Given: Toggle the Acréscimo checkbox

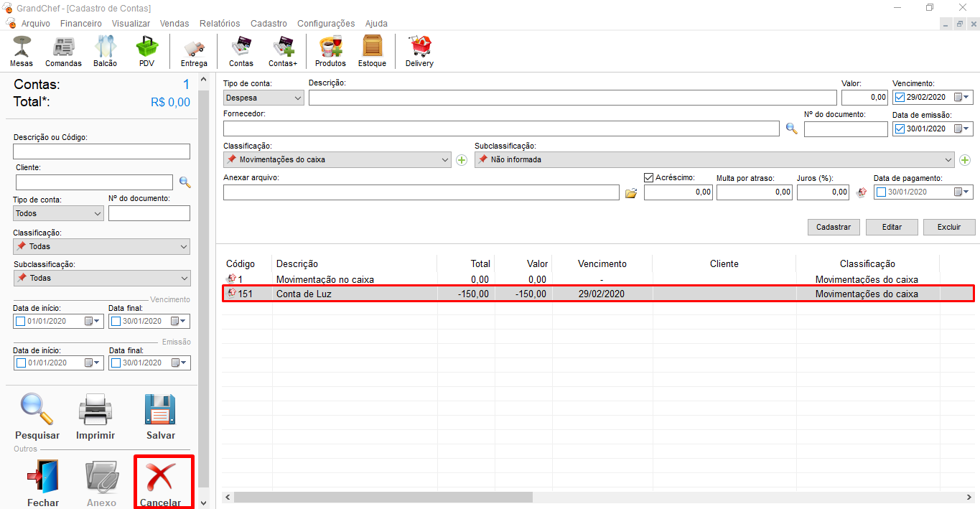Looking at the screenshot, I should pos(649,177).
